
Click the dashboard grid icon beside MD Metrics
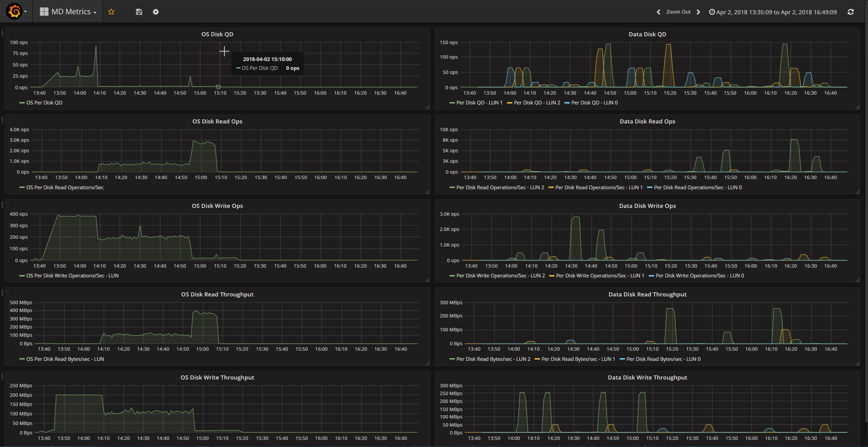44,12
